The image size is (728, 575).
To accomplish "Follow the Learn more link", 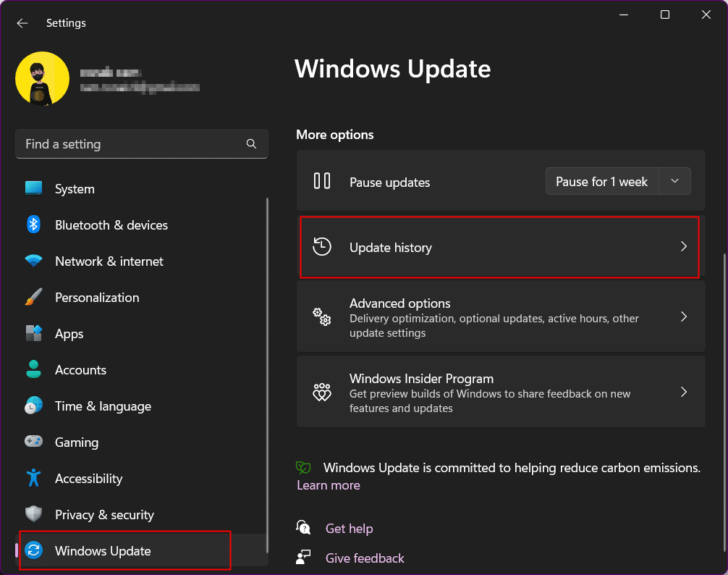I will (329, 485).
